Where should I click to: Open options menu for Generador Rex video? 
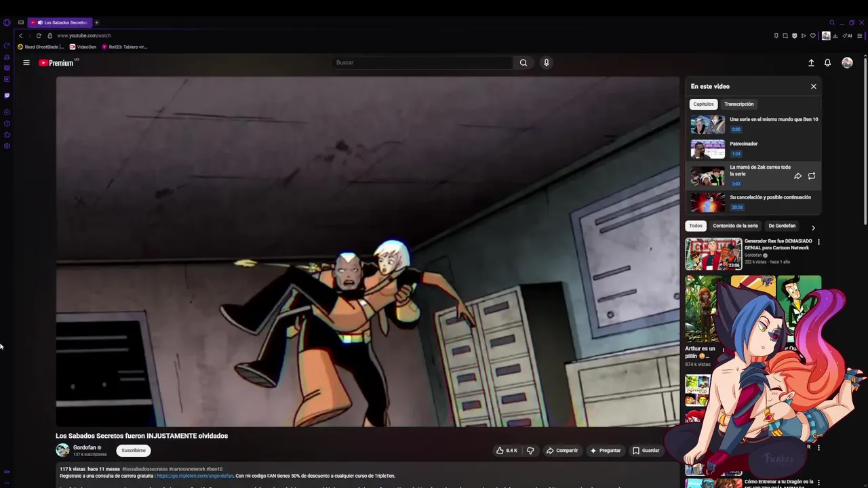[818, 242]
